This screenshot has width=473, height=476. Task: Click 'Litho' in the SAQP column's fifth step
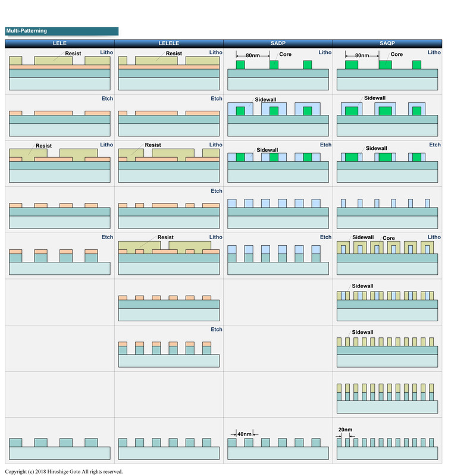point(434,237)
